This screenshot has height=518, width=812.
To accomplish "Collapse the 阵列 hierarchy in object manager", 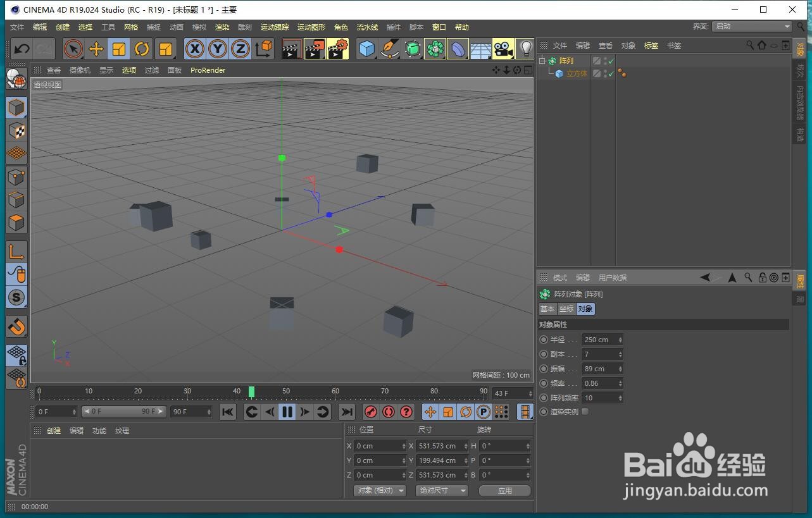I will point(542,61).
